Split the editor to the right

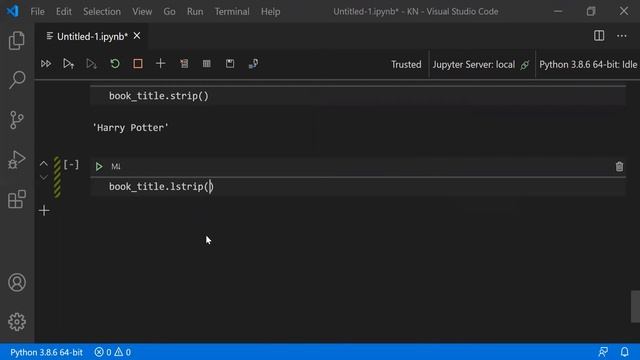[599, 36]
